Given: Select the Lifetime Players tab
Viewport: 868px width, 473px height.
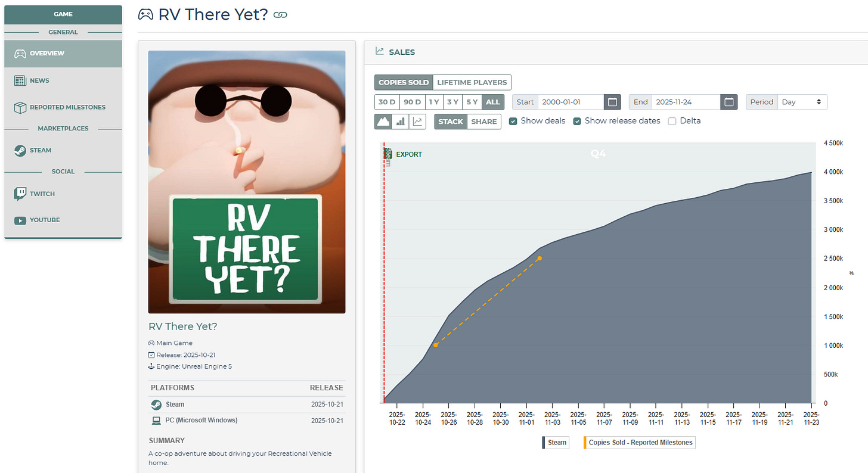Looking at the screenshot, I should [472, 82].
